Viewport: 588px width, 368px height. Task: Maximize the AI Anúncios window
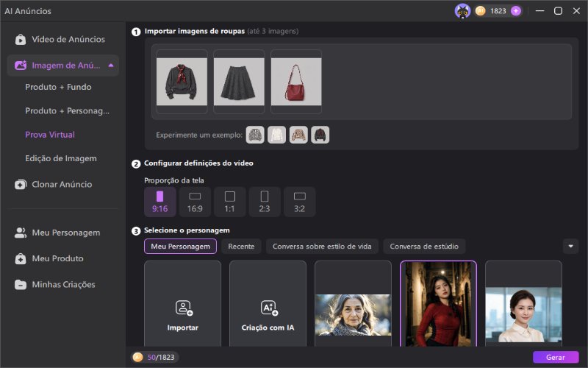pos(558,11)
